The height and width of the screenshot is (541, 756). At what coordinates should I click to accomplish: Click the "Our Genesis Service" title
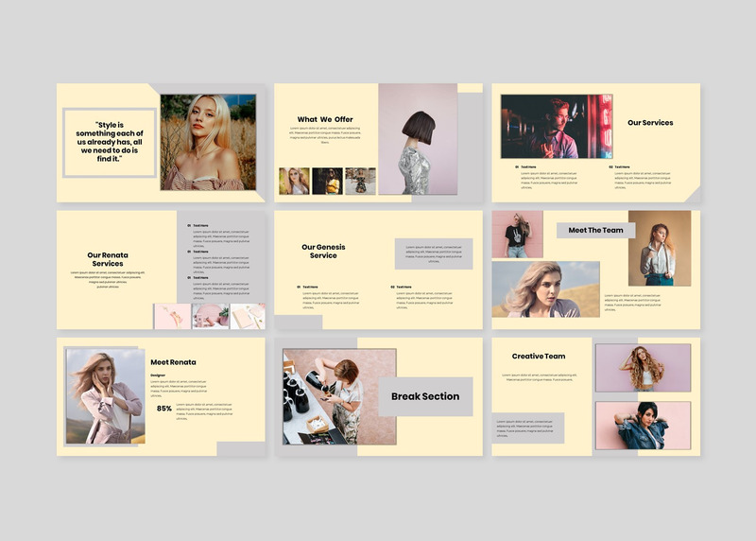pyautogui.click(x=323, y=252)
